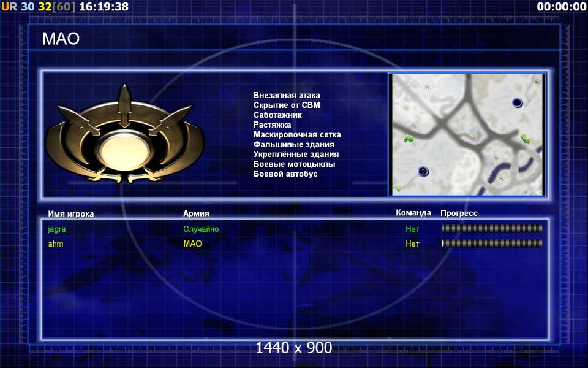The height and width of the screenshot is (368, 588).
Task: Click the [60] frame limit value
Action: pyautogui.click(x=63, y=7)
